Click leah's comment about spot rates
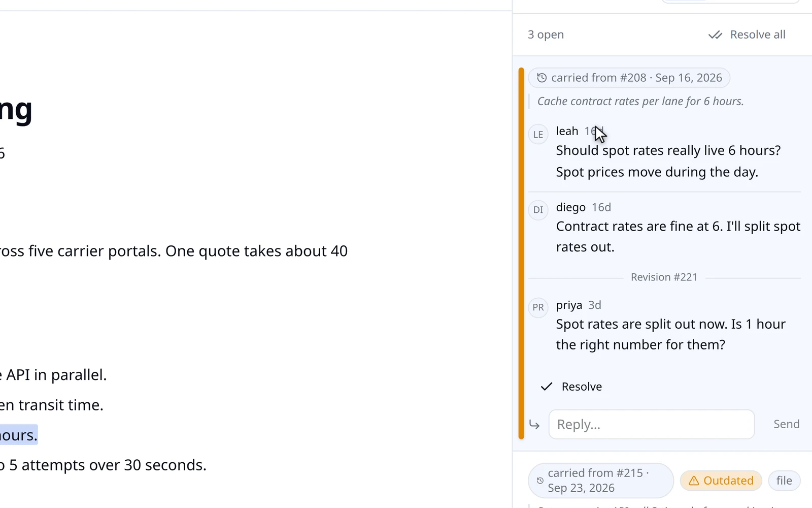The width and height of the screenshot is (812, 508). click(x=668, y=161)
